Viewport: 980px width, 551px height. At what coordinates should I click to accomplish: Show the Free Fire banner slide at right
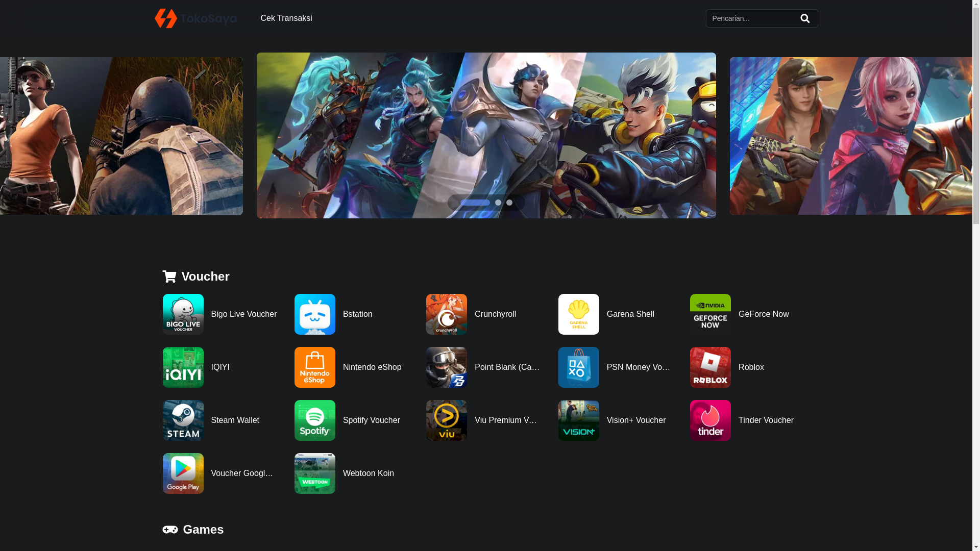[x=851, y=136]
